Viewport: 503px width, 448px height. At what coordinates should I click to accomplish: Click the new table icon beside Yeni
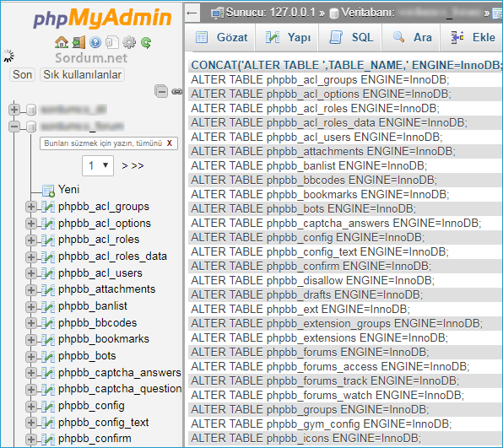48,191
